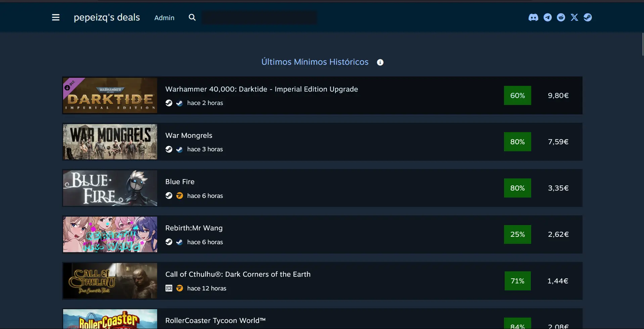Open the Admin menu item
This screenshot has height=329, width=644.
[164, 18]
